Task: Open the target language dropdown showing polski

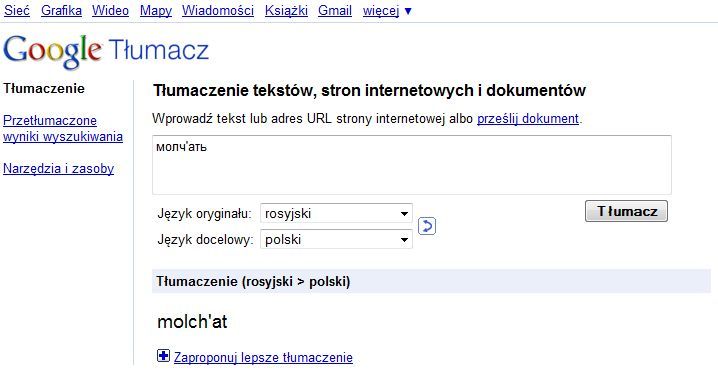Action: (x=336, y=239)
